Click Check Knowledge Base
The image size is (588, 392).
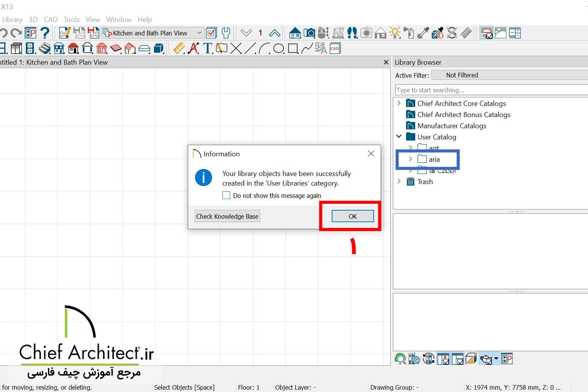click(227, 216)
